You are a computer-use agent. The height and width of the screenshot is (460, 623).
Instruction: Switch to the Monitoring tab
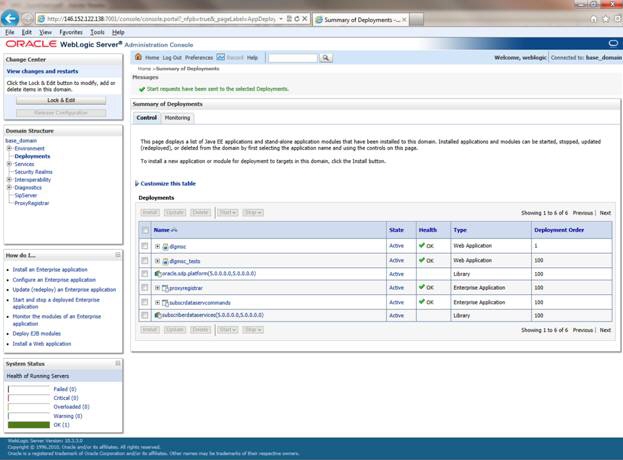pyautogui.click(x=177, y=118)
